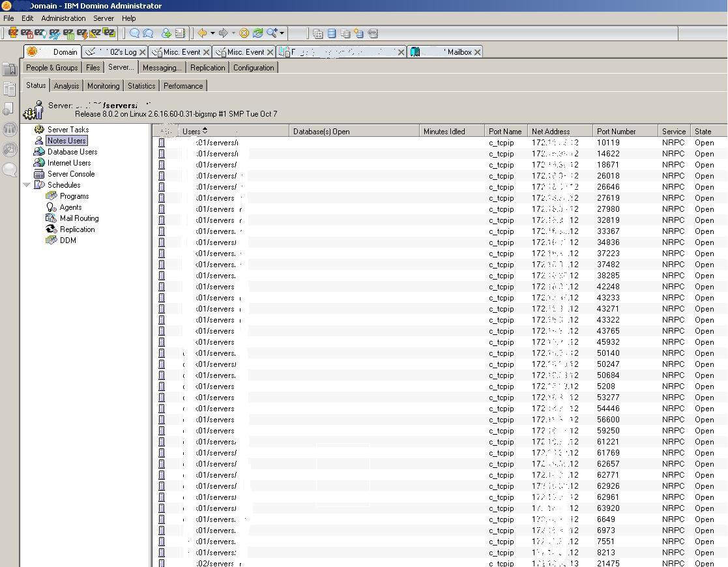Image resolution: width=728 pixels, height=567 pixels.
Task: Click the search magnifier toolbar icon
Action: point(272,33)
